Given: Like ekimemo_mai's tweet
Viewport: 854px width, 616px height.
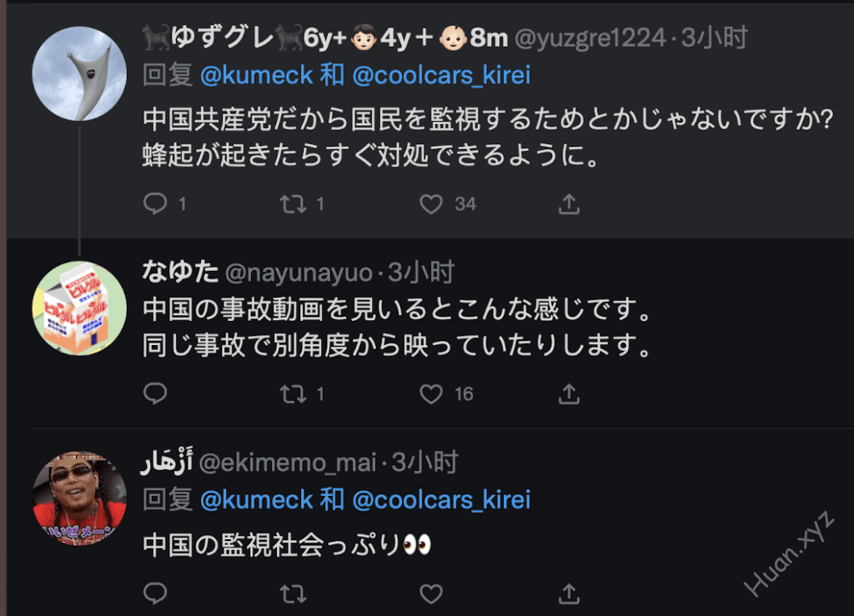Looking at the screenshot, I should (431, 593).
